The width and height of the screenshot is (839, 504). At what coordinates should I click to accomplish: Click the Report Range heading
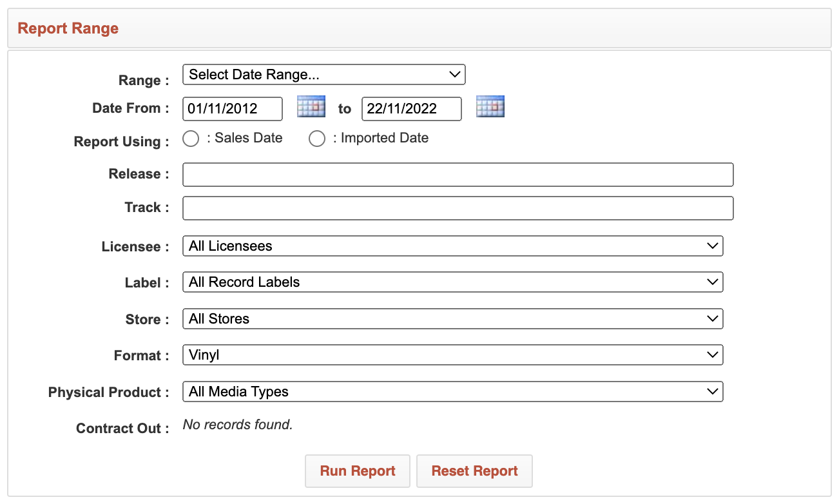point(68,28)
